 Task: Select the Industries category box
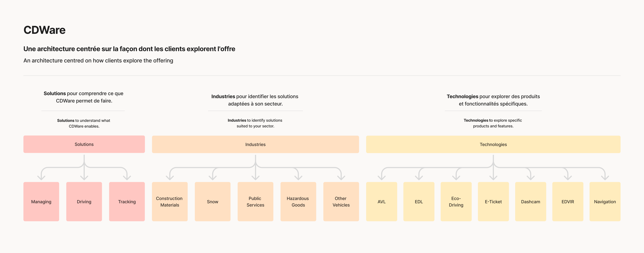point(255,144)
